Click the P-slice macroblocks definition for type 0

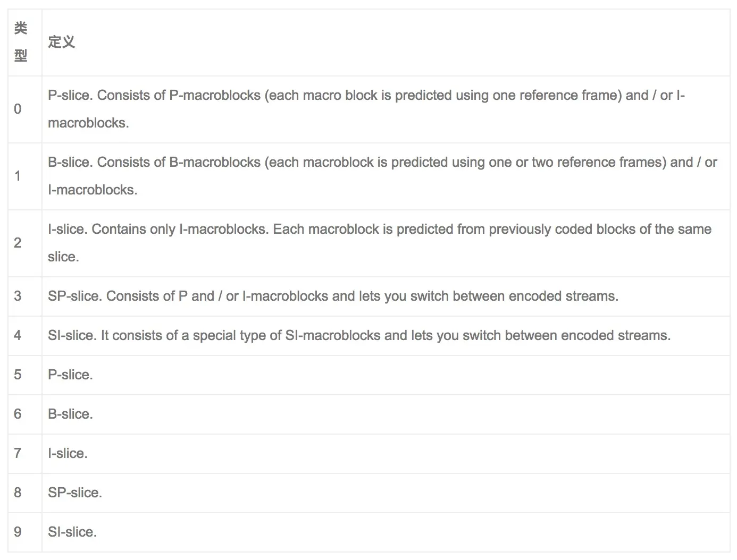click(366, 109)
